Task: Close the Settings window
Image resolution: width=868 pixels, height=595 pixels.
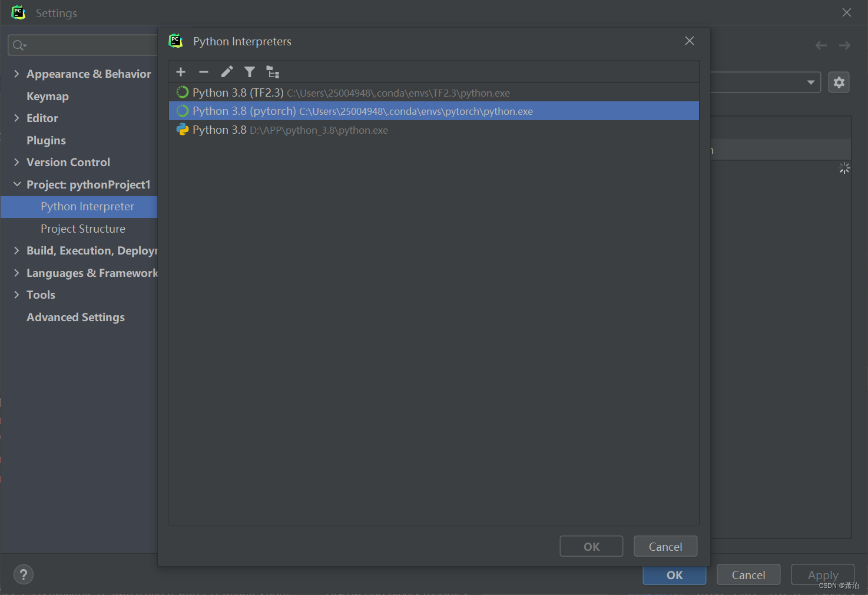Action: [x=847, y=12]
